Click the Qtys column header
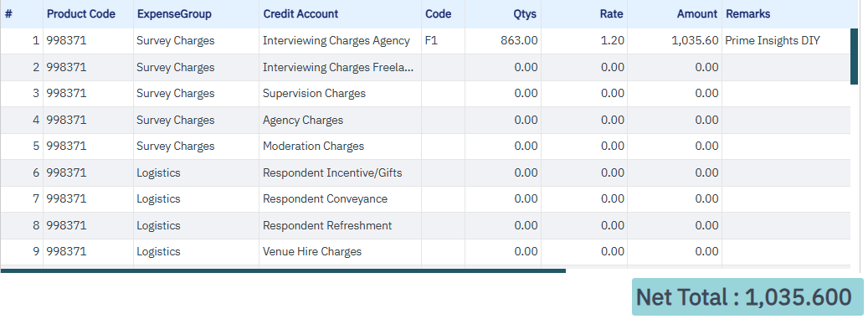Image resolution: width=868 pixels, height=319 pixels. click(x=503, y=14)
